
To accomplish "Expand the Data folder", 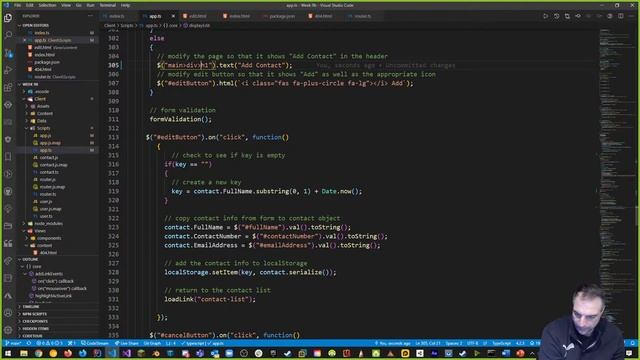I will 42,121.
